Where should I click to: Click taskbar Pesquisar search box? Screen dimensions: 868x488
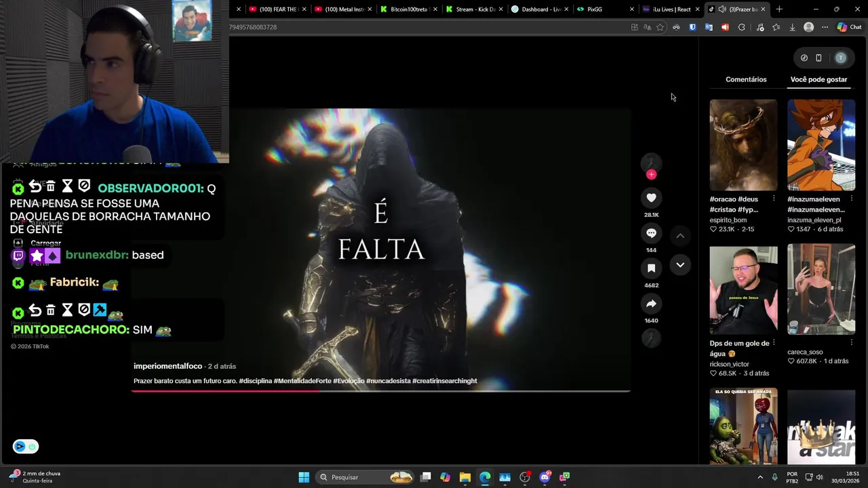pos(366,477)
